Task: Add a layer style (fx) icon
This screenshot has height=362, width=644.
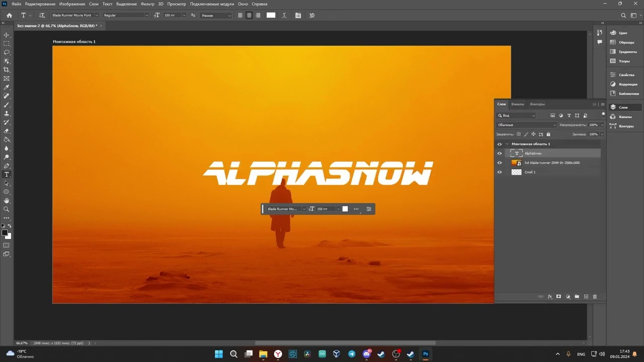Action: [550, 297]
